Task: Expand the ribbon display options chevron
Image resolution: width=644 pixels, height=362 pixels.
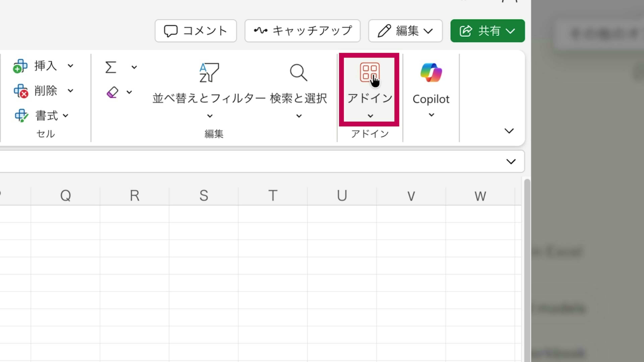Action: point(509,131)
